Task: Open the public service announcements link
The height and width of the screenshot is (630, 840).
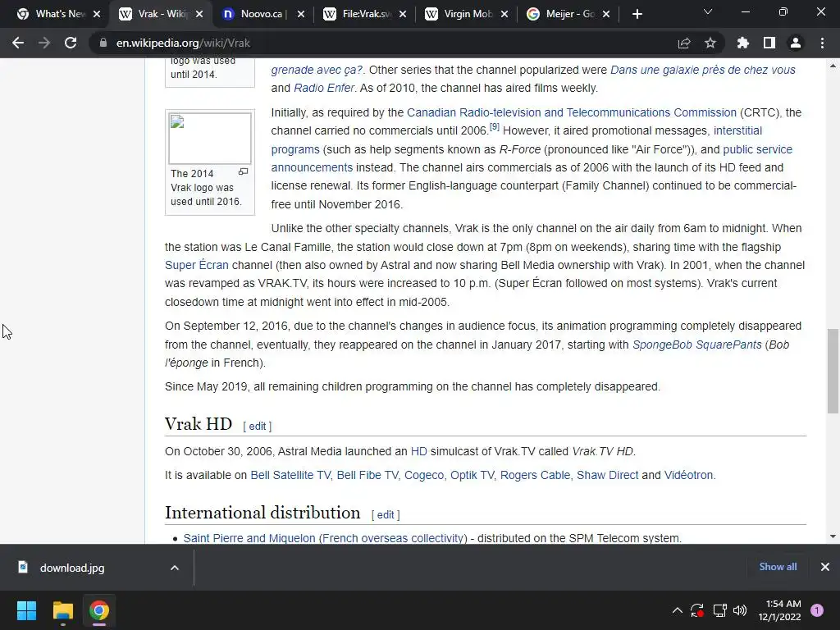Action: [757, 149]
